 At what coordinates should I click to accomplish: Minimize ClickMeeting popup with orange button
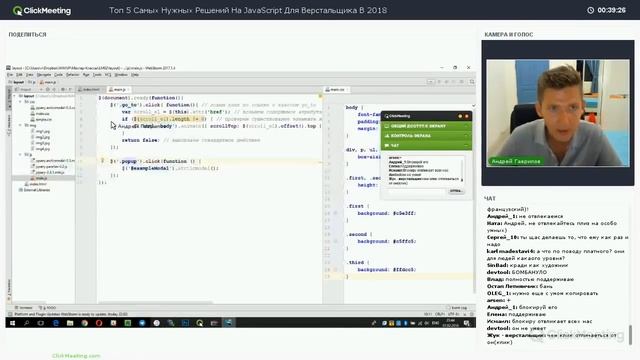460,116
